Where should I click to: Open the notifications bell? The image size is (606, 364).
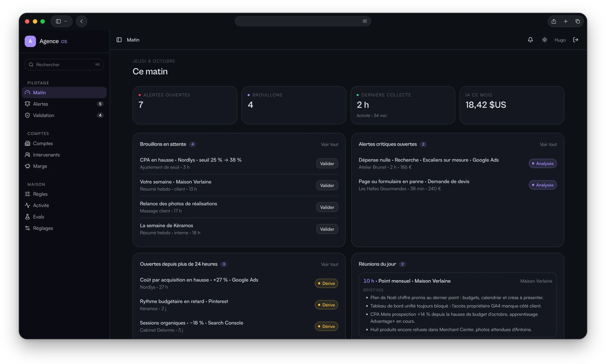[x=530, y=40]
